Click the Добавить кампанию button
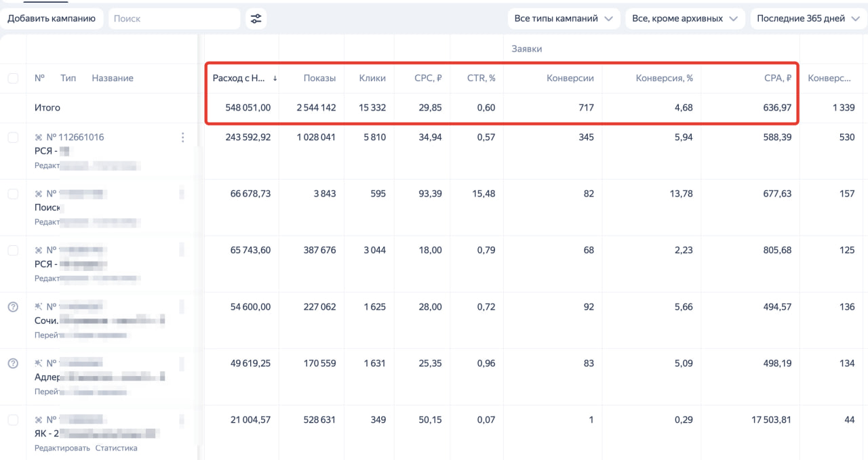The image size is (868, 460). pyautogui.click(x=52, y=19)
